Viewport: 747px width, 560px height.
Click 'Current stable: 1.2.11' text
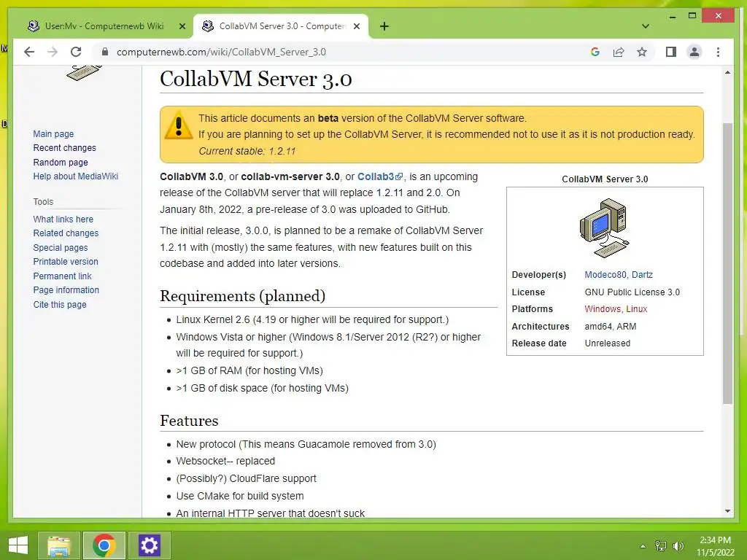(247, 151)
